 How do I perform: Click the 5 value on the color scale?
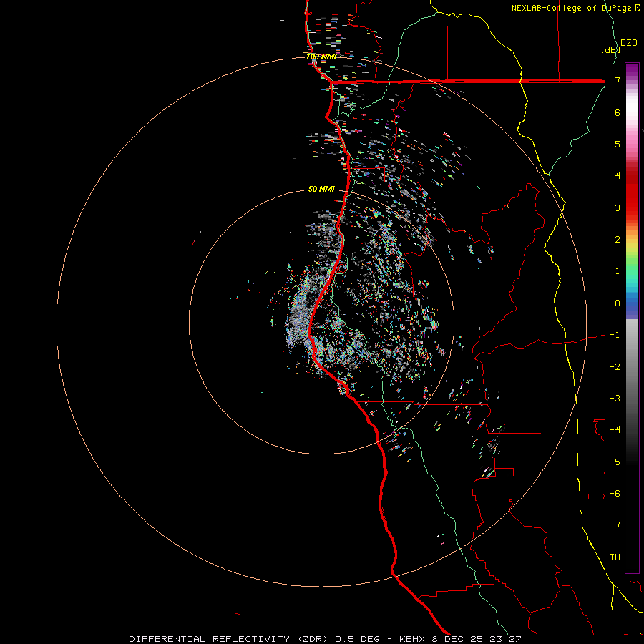[x=618, y=144]
